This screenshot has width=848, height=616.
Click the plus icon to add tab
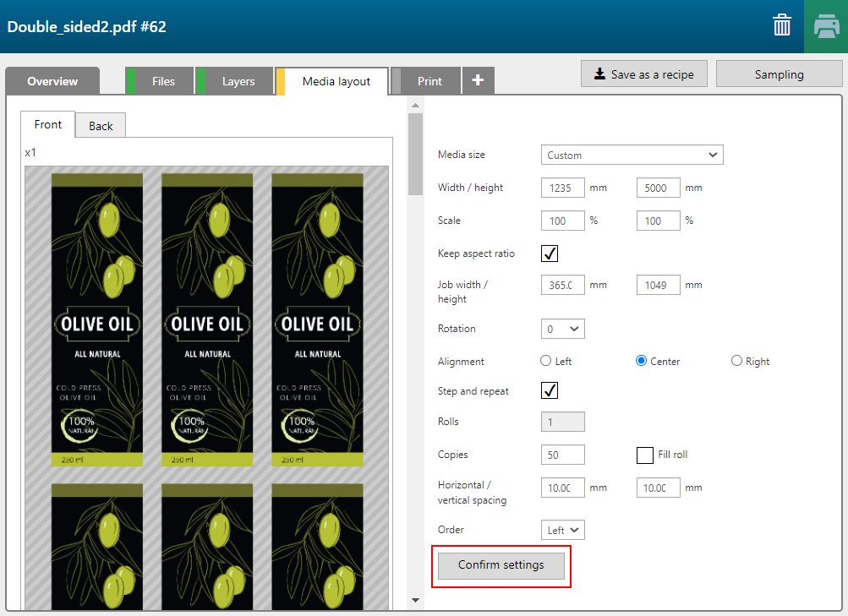tap(478, 81)
